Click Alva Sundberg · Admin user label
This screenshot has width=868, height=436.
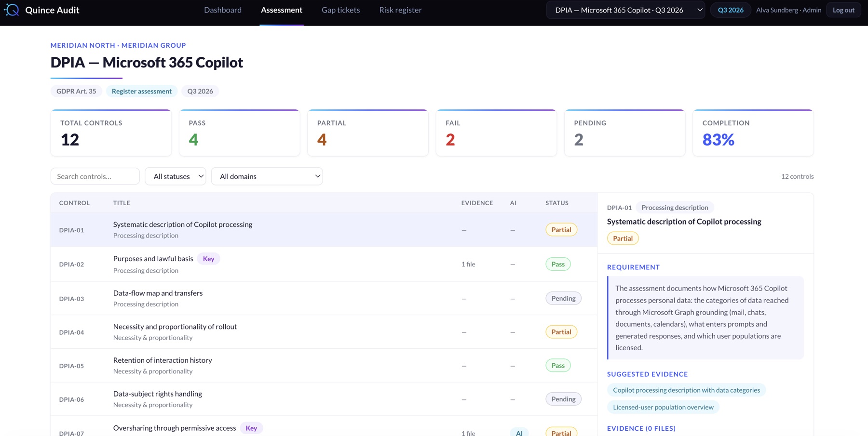click(788, 10)
